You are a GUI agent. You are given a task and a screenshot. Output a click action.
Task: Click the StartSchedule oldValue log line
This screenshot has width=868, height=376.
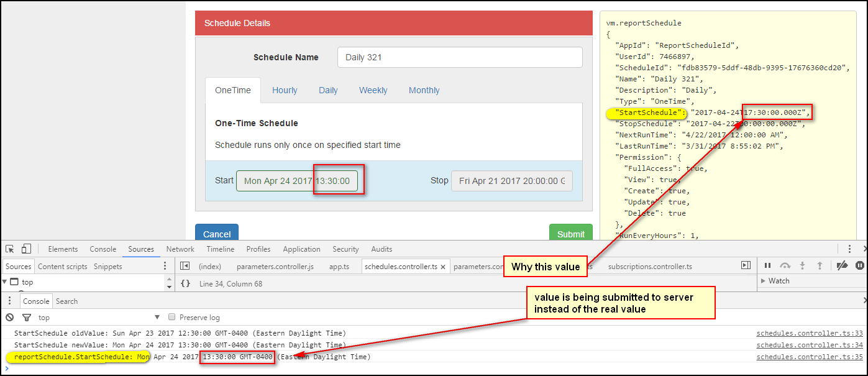click(180, 333)
